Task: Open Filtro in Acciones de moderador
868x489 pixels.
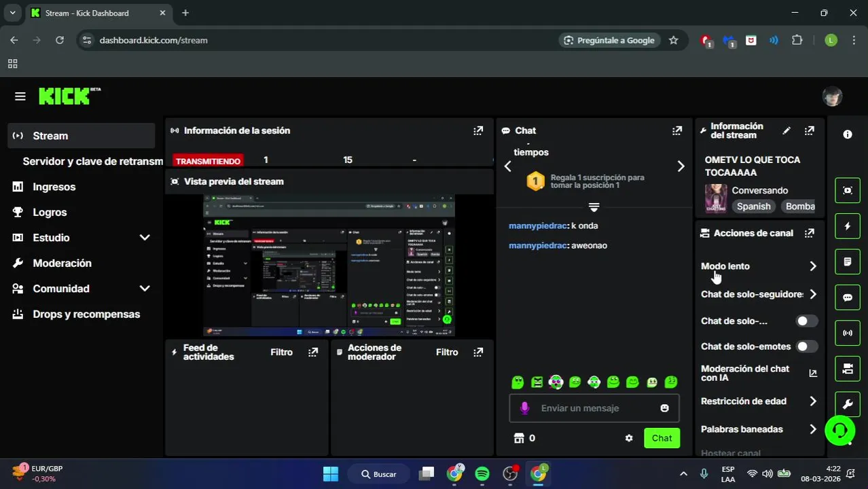Action: [x=447, y=352]
